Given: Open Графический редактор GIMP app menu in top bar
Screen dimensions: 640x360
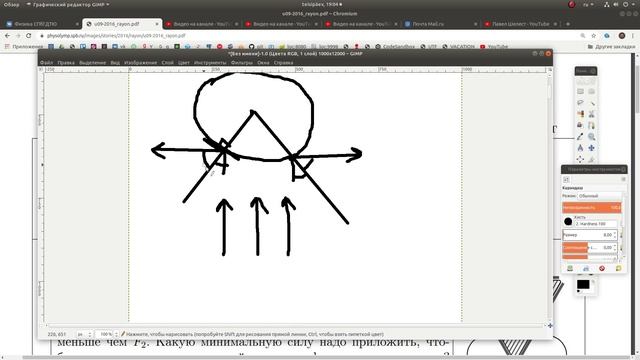Looking at the screenshot, I should (68, 4).
